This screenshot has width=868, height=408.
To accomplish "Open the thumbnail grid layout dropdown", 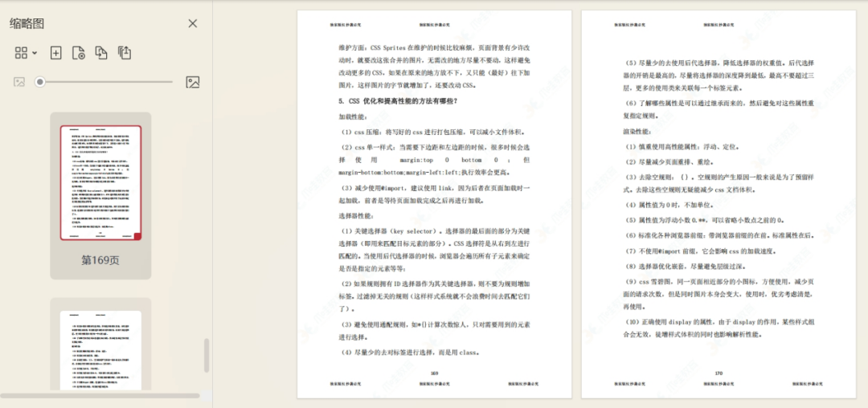I will (26, 52).
